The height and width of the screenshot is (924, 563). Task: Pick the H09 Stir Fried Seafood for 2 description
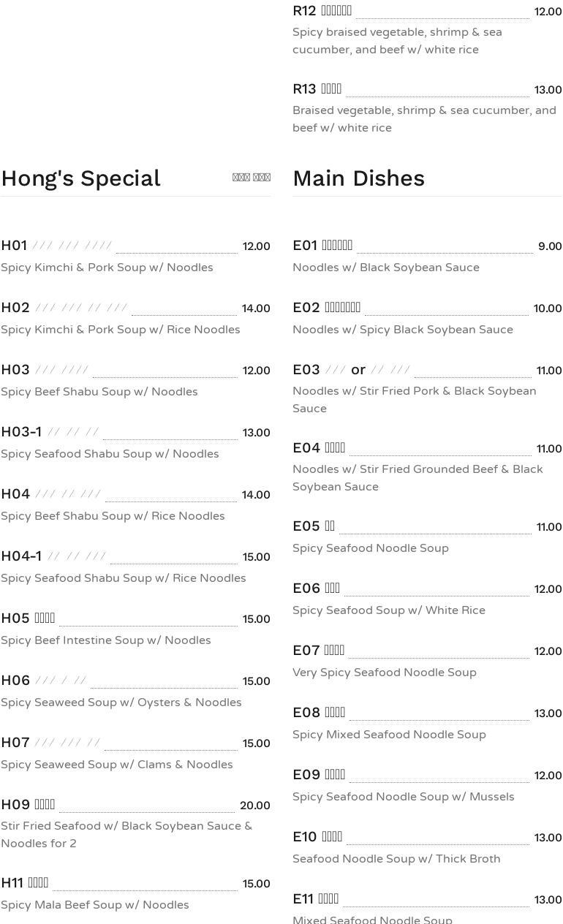[126, 835]
